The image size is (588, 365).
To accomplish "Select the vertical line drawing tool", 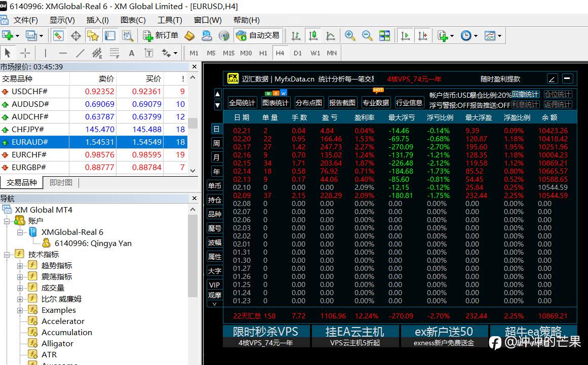I will (46, 53).
